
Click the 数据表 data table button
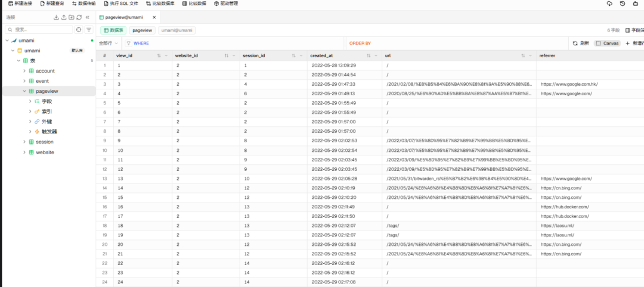(x=113, y=30)
